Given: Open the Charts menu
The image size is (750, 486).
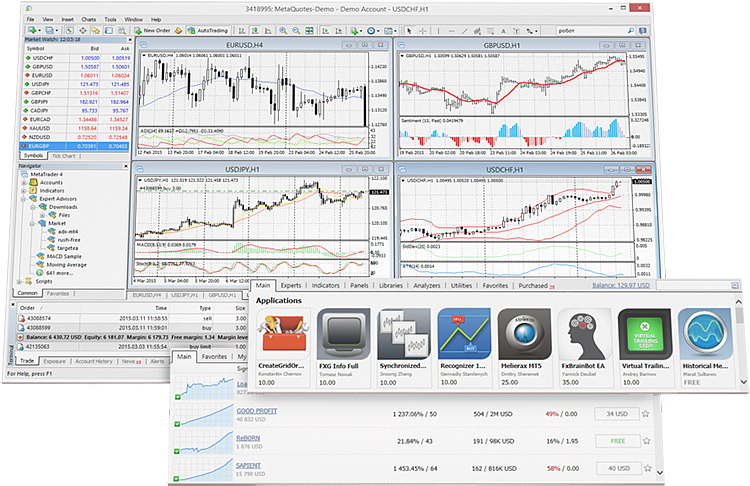Looking at the screenshot, I should tap(88, 19).
